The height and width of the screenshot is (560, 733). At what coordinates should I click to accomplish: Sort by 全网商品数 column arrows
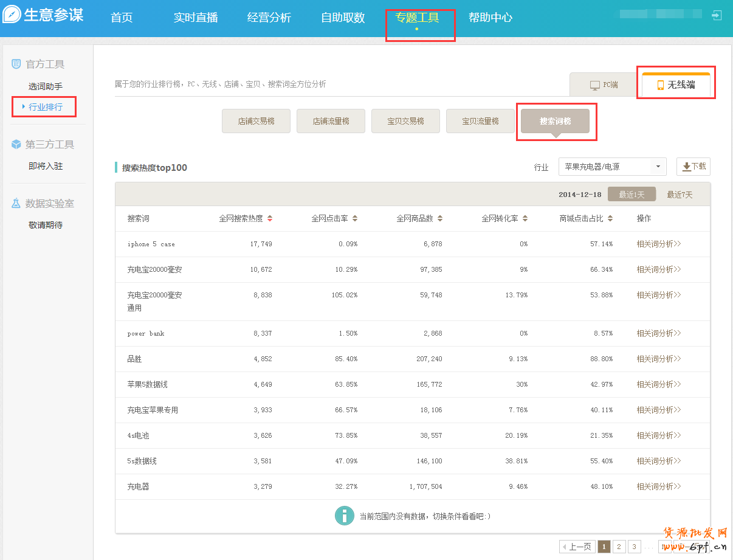coord(440,219)
